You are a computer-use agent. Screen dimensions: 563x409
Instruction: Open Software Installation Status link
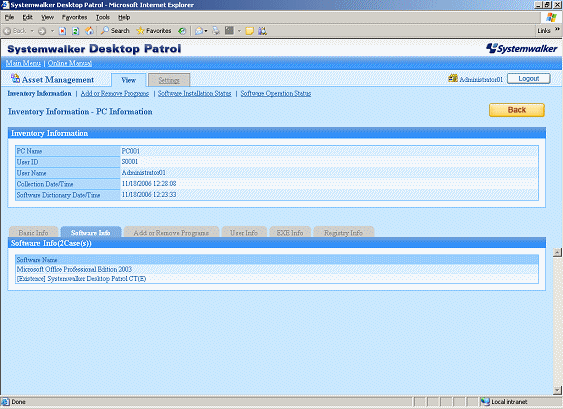195,93
